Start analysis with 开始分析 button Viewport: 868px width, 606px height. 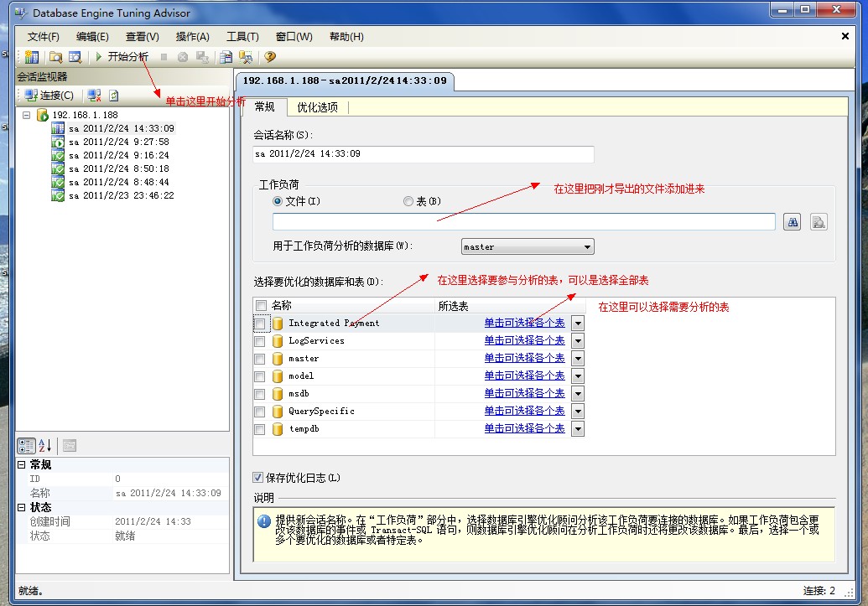[122, 56]
